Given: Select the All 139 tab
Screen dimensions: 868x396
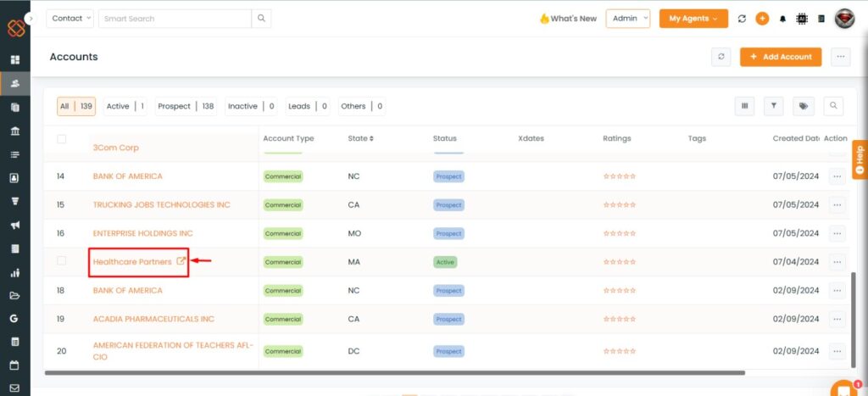Looking at the screenshot, I should coord(76,106).
